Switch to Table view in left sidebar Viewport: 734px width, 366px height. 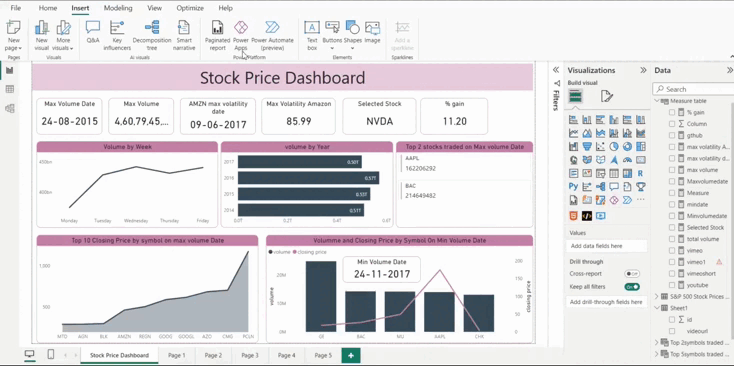click(x=9, y=89)
